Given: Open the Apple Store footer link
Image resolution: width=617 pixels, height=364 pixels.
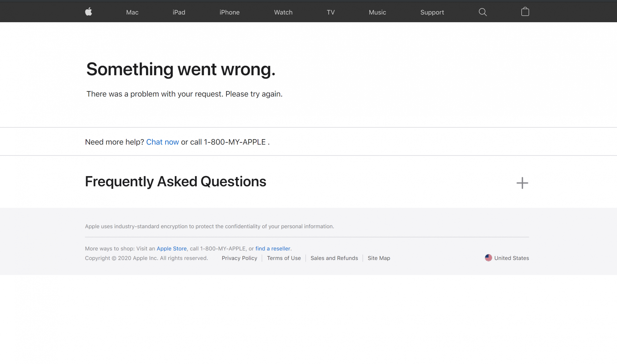Looking at the screenshot, I should click(172, 249).
